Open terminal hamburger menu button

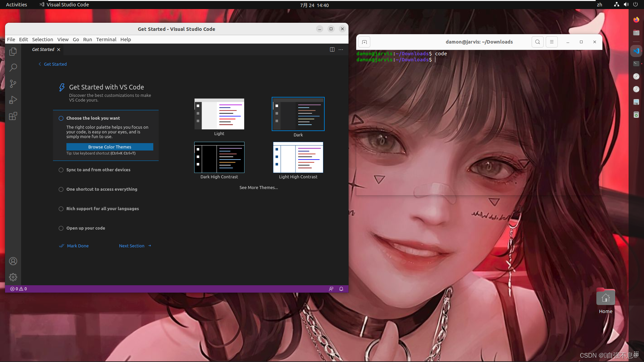[x=551, y=42]
